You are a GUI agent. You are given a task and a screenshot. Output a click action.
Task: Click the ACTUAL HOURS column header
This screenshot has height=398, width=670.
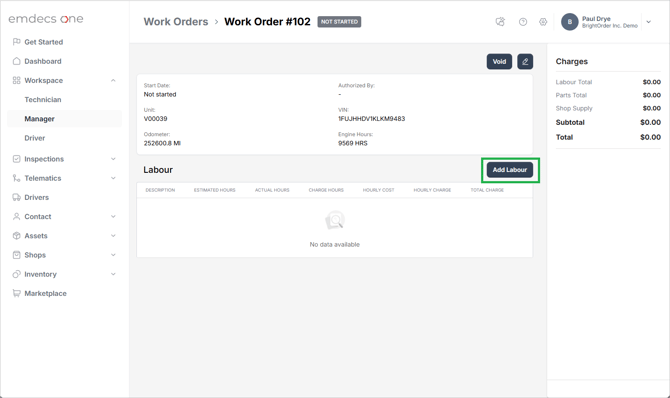click(272, 190)
